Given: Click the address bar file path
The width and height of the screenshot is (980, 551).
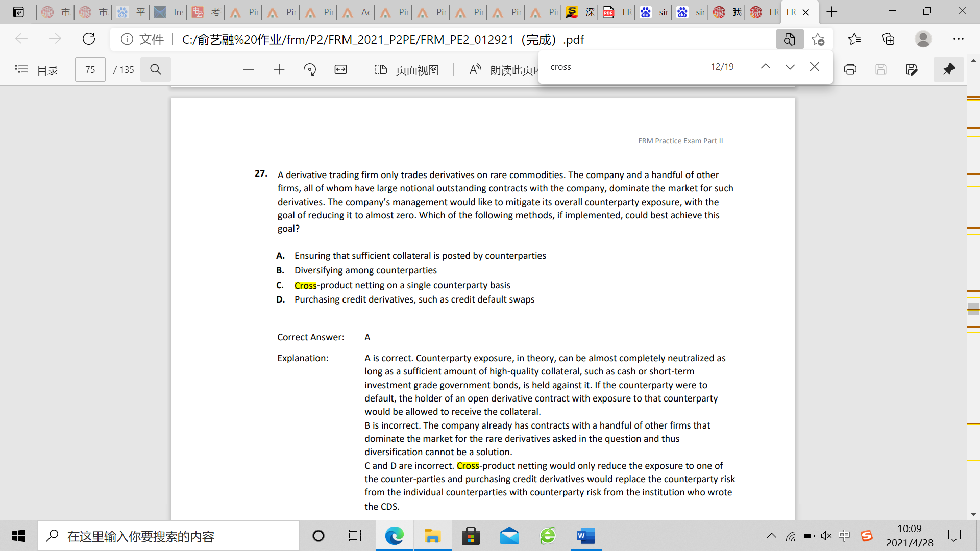Looking at the screenshot, I should 383,39.
